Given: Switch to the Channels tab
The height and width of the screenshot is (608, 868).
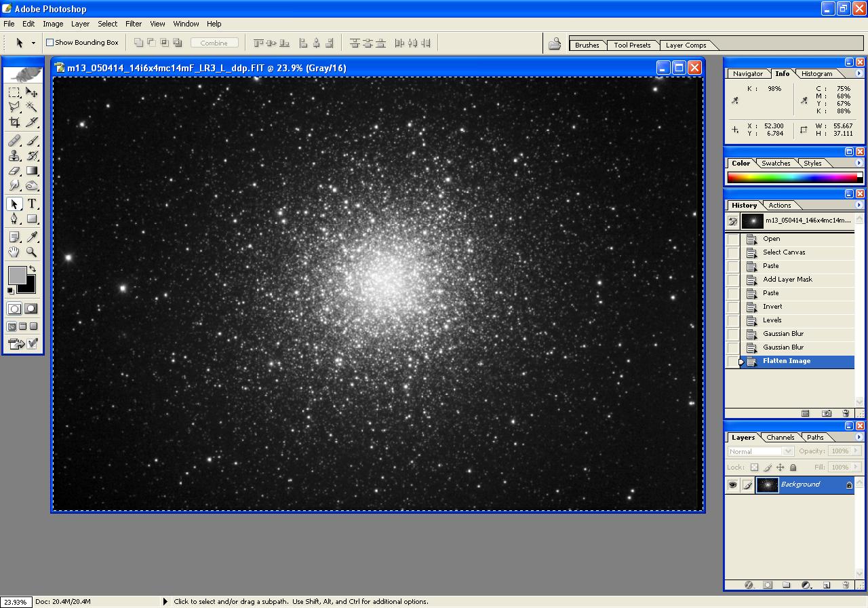Looking at the screenshot, I should (x=780, y=438).
